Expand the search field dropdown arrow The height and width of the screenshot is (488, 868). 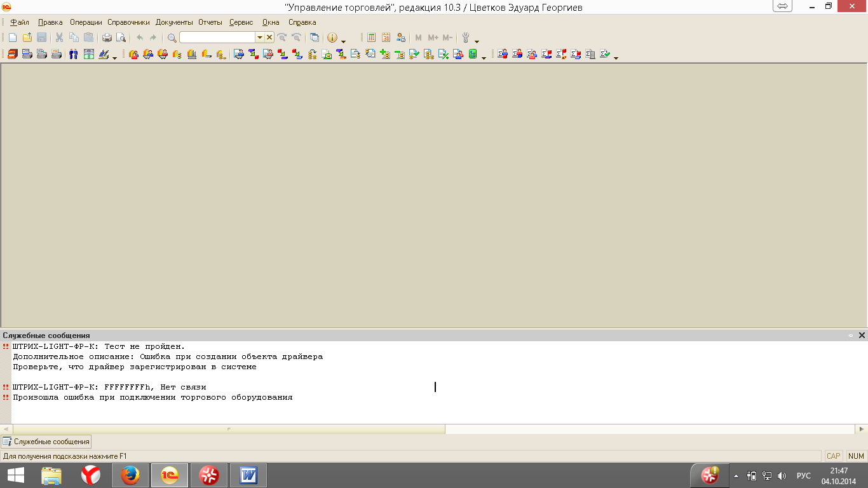point(259,37)
